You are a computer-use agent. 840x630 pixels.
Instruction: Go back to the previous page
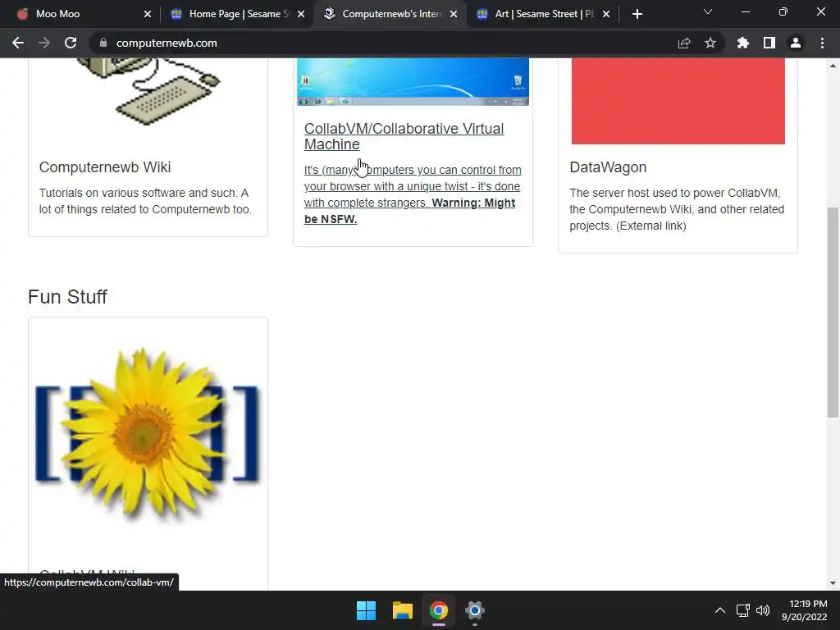[x=18, y=43]
